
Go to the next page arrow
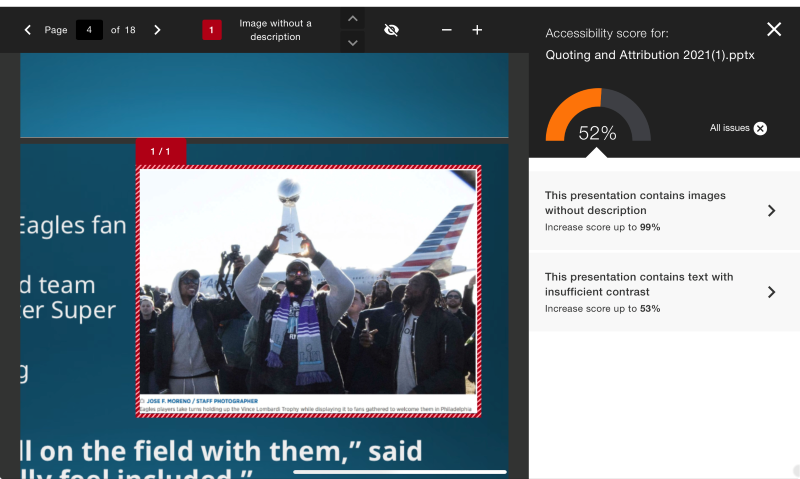(157, 30)
